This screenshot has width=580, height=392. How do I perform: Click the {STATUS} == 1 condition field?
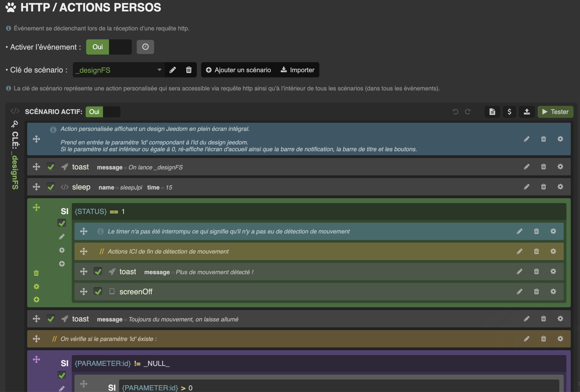[x=319, y=211]
